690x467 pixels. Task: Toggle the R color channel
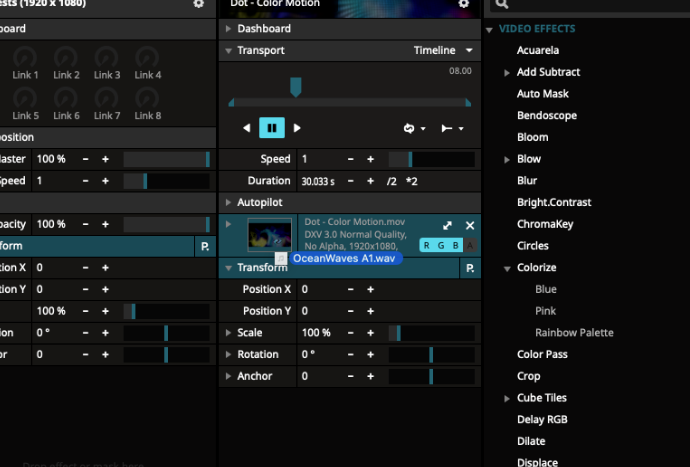point(427,245)
